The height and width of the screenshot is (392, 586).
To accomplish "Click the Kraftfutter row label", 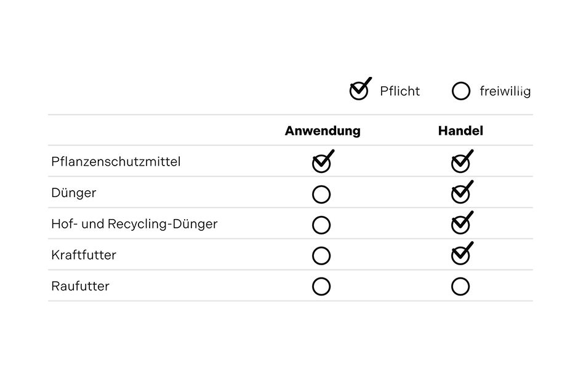I will tap(84, 255).
